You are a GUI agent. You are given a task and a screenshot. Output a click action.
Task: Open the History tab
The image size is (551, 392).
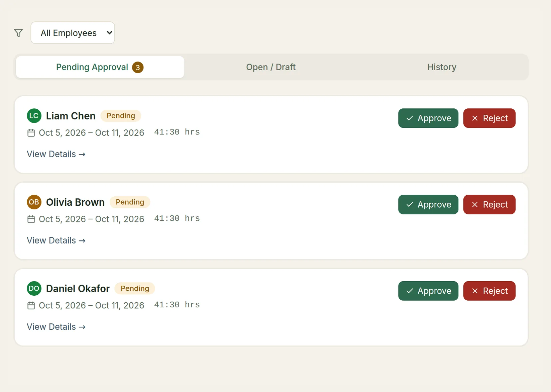coord(442,67)
